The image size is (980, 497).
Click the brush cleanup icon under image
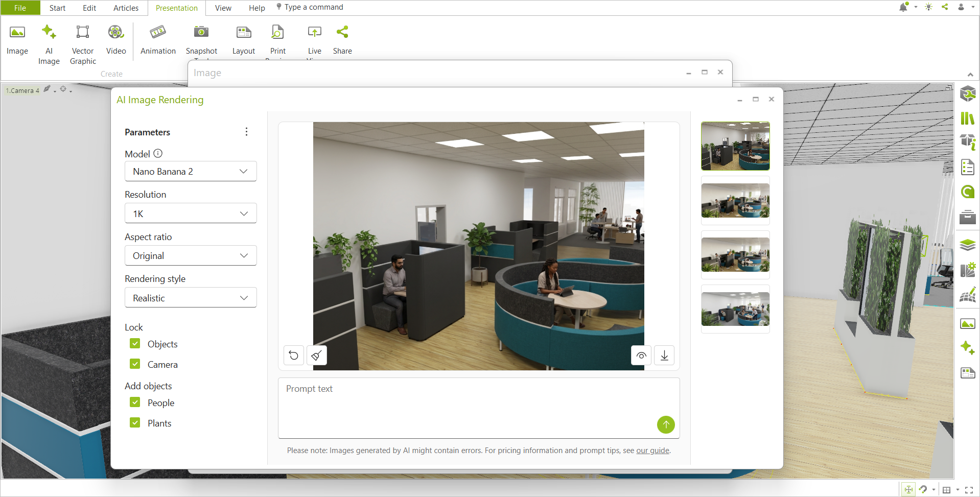click(316, 356)
